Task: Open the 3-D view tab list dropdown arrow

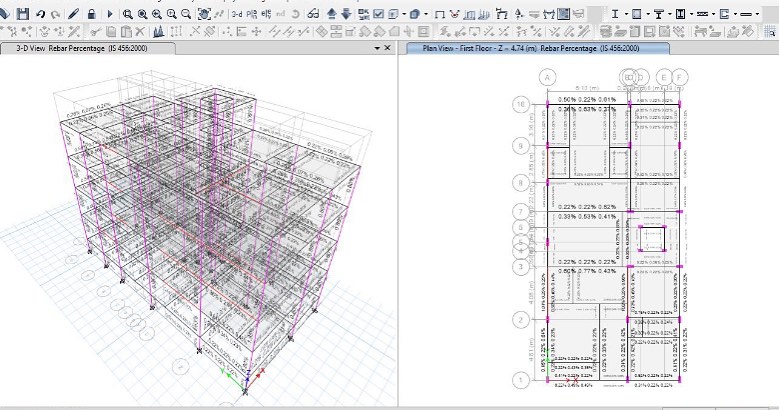Action: (x=376, y=48)
